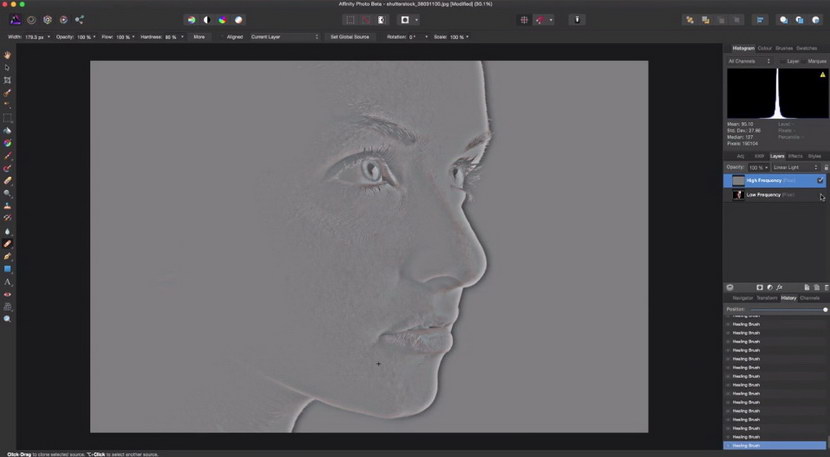
Task: Select the Blur droplet tool
Action: click(7, 231)
